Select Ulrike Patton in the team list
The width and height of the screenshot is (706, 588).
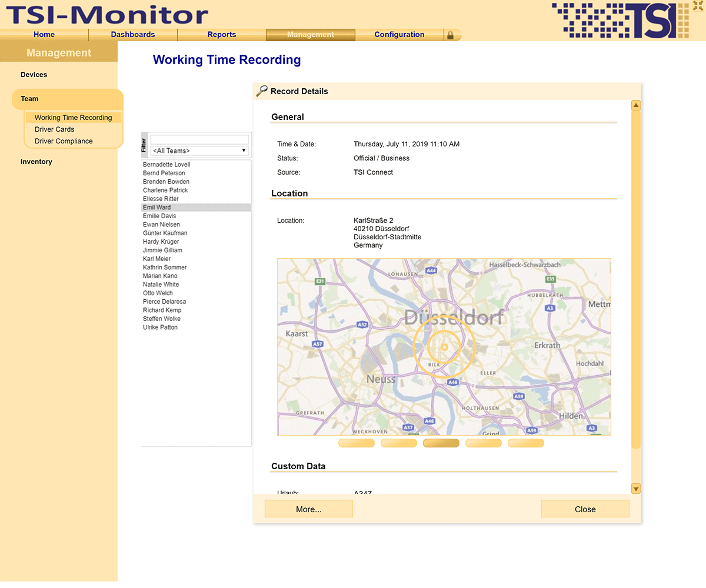click(197, 328)
